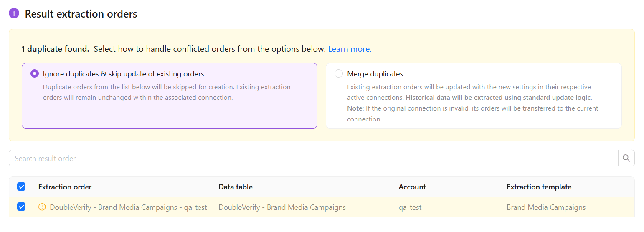644x232 pixels.
Task: Uncheck the DoubleVerify qa_test row checkbox
Action: click(21, 207)
